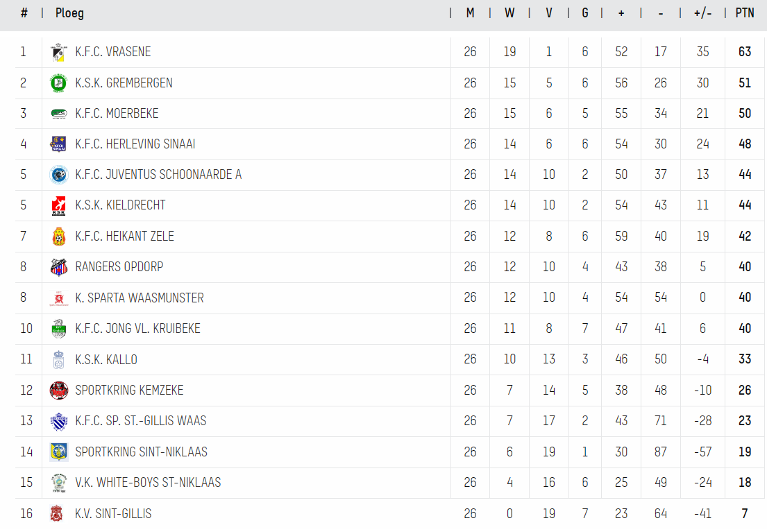The image size is (767, 532).
Task: Click the +/- goal difference header
Action: point(702,13)
